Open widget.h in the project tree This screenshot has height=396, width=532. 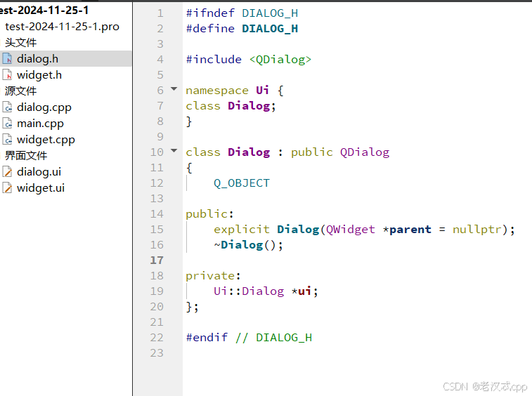39,75
